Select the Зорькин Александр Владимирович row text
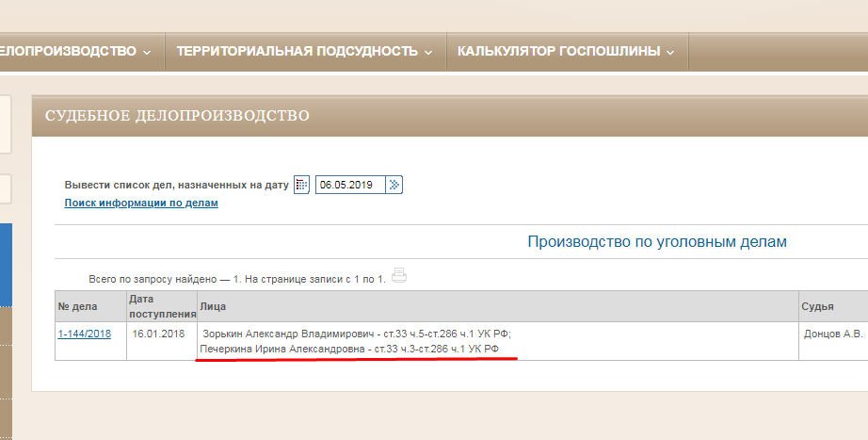This screenshot has width=868, height=440. pos(357,334)
